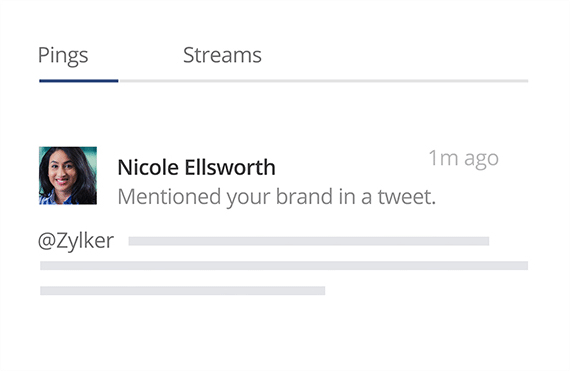The width and height of the screenshot is (570, 371).
Task: Click the blue active tab underline indicator
Action: point(79,81)
